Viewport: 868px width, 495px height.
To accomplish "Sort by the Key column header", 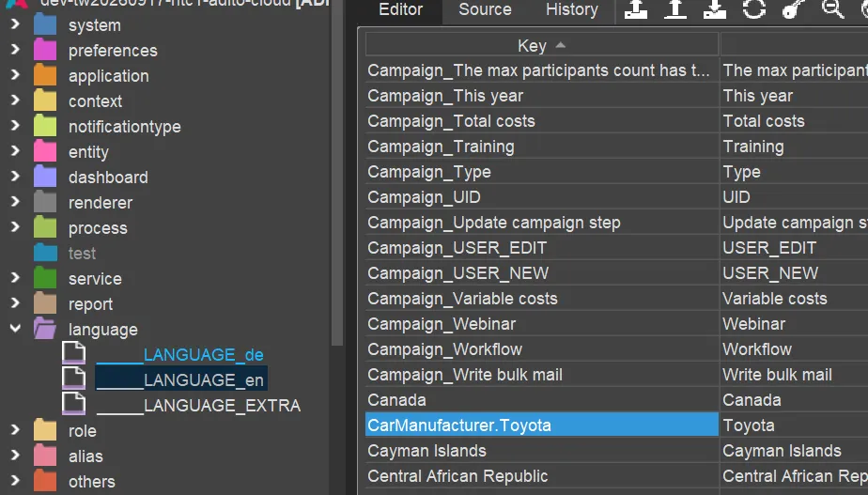I will coord(541,45).
